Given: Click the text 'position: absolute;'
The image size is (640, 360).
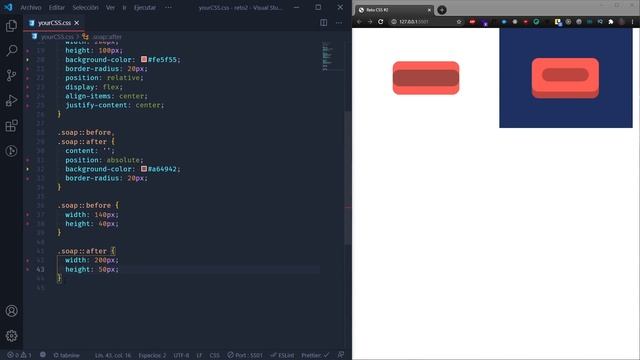Looking at the screenshot, I should tap(104, 160).
